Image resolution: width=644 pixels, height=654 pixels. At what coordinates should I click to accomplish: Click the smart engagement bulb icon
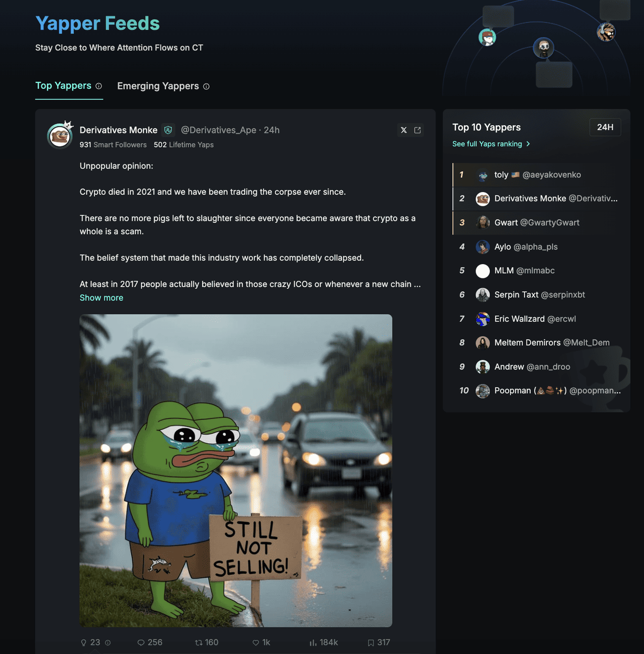click(84, 643)
